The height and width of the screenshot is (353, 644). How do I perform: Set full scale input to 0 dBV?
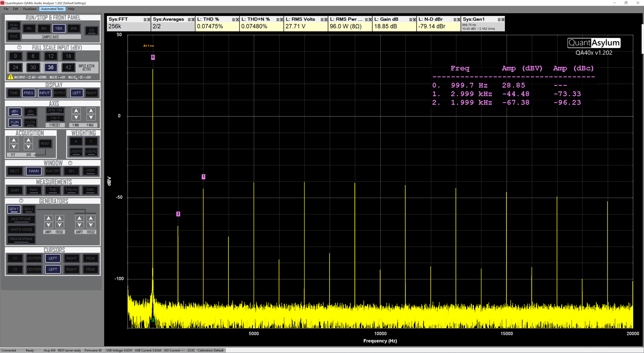(15, 56)
